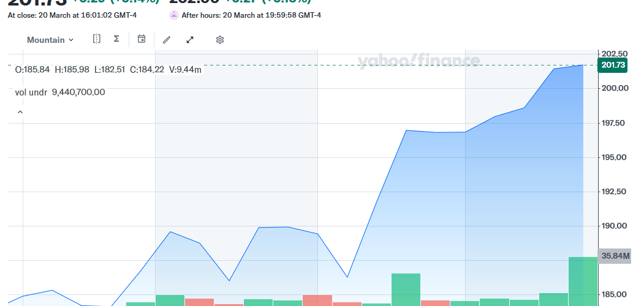Click the 190.00 label on price axis
The height and width of the screenshot is (306, 644).
click(x=615, y=226)
